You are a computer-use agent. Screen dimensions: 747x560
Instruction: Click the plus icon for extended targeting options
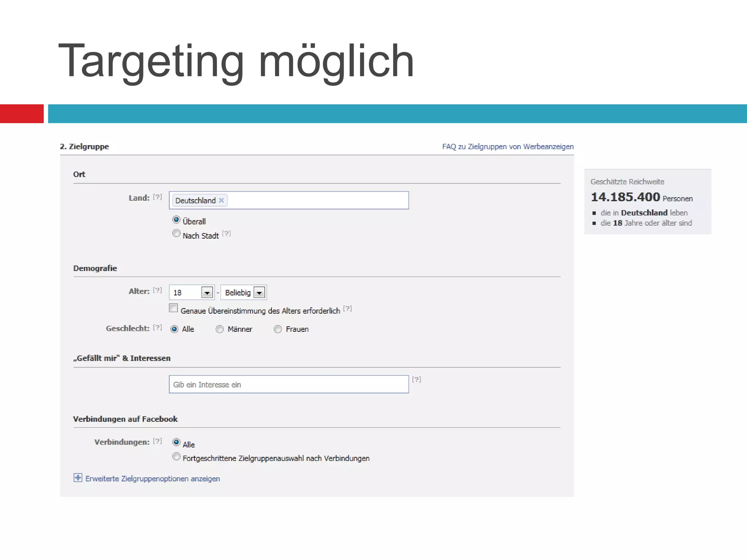coord(78,478)
